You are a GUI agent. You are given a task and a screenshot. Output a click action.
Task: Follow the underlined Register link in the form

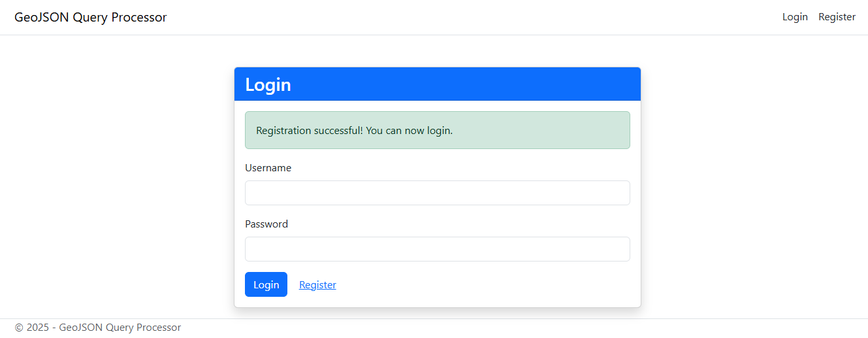pos(317,285)
